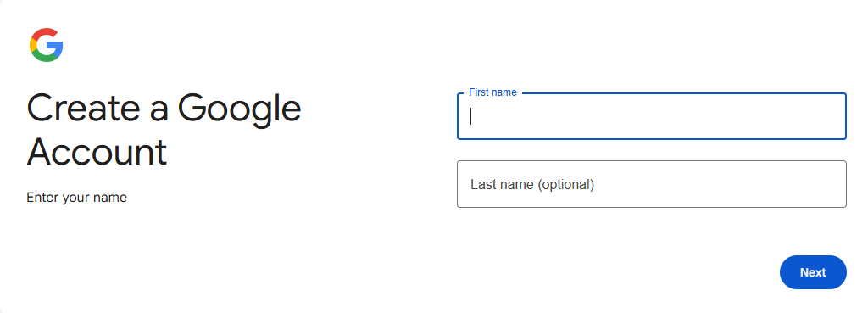Click the blue Next button

point(813,272)
